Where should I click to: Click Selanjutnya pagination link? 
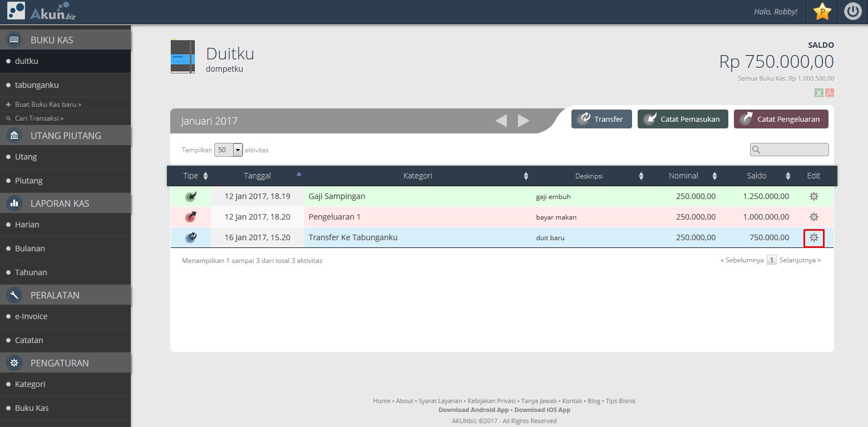800,260
